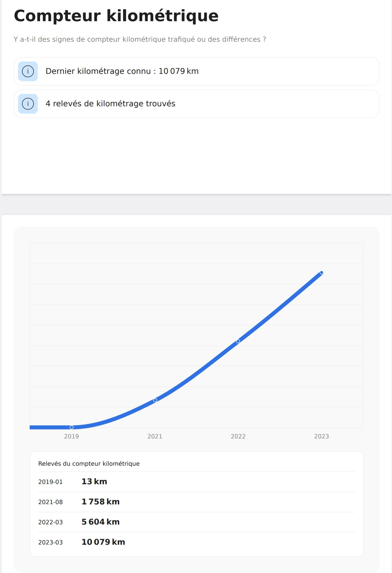
Task: Click info icon beside 4 relevés trouvés
Action: click(x=28, y=104)
